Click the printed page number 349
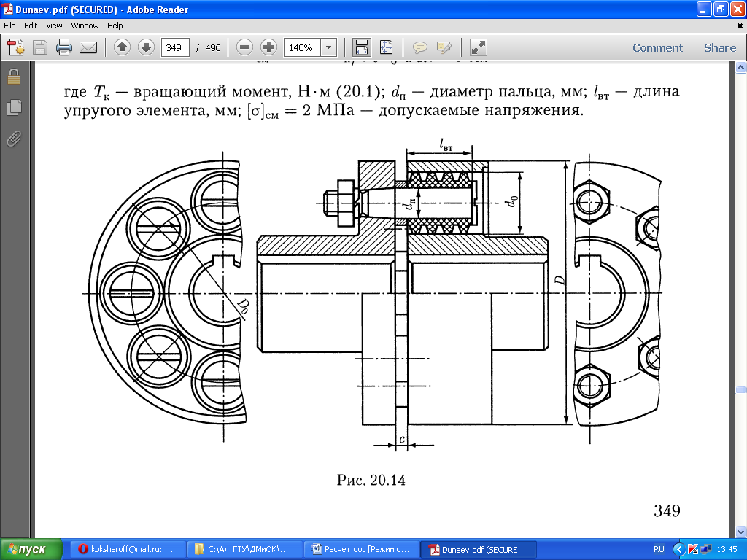Screen dimensions: 747x560 pos(667,511)
